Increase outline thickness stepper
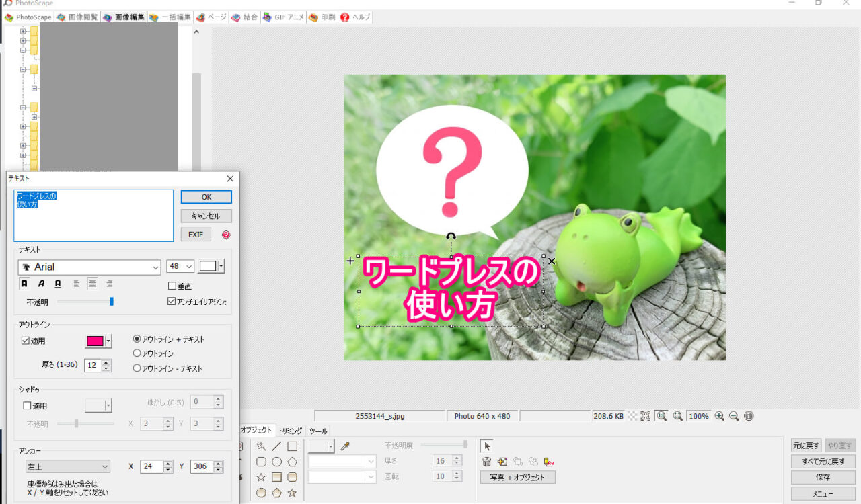The height and width of the screenshot is (504, 861). pos(106,362)
